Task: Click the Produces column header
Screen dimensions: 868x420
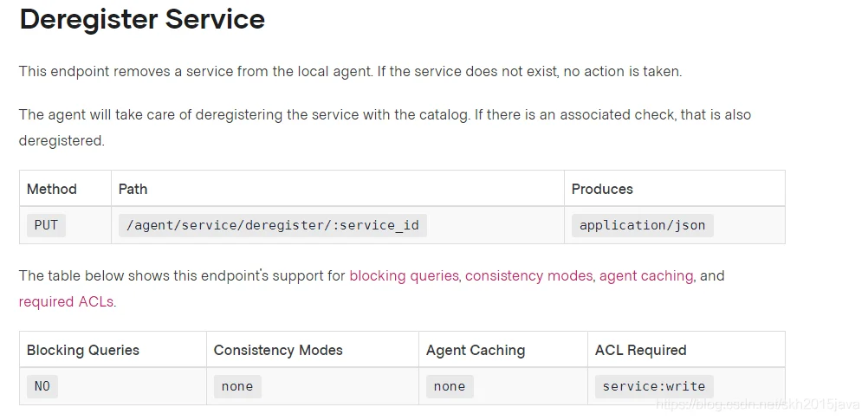Action: coord(602,189)
